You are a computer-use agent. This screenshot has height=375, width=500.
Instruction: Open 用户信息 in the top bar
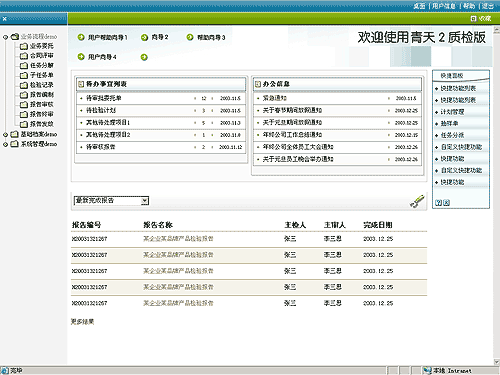444,6
